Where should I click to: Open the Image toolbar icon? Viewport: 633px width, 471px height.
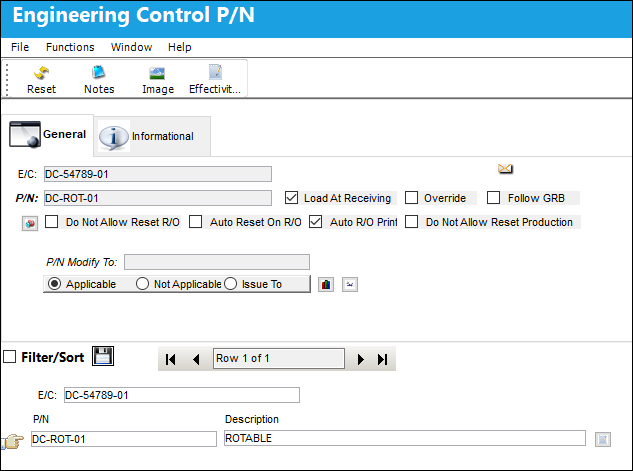[157, 80]
